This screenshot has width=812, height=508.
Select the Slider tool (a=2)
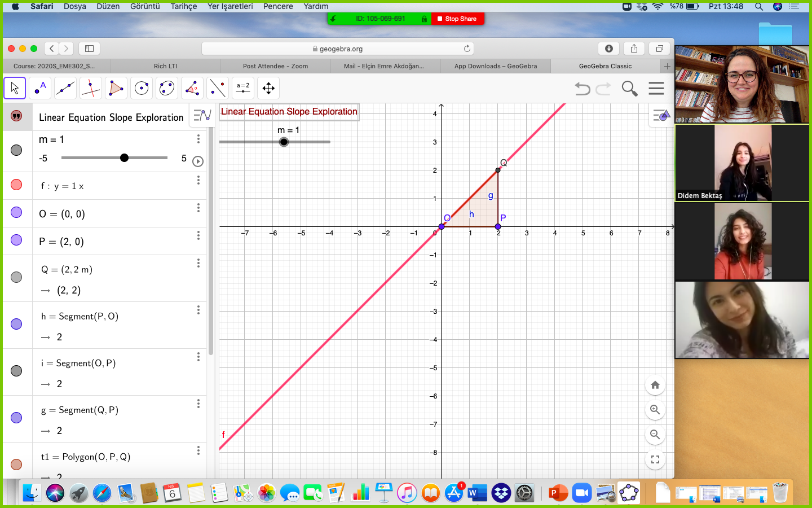click(243, 88)
